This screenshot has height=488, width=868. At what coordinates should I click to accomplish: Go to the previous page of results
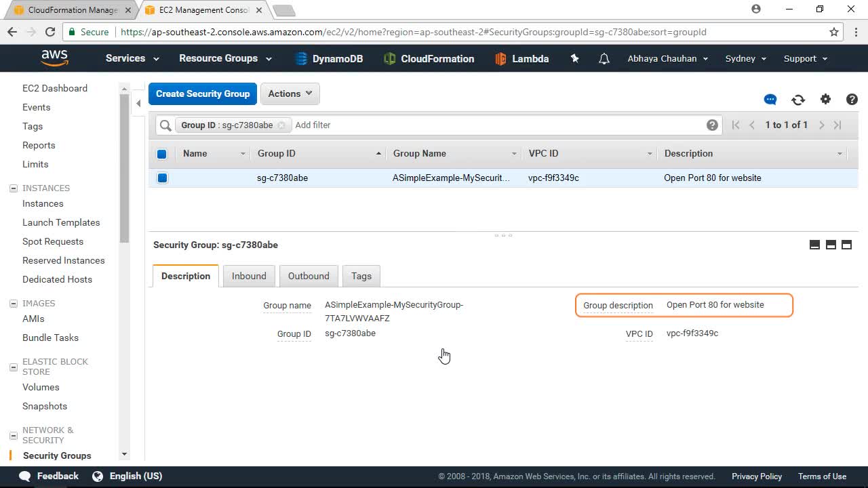752,125
